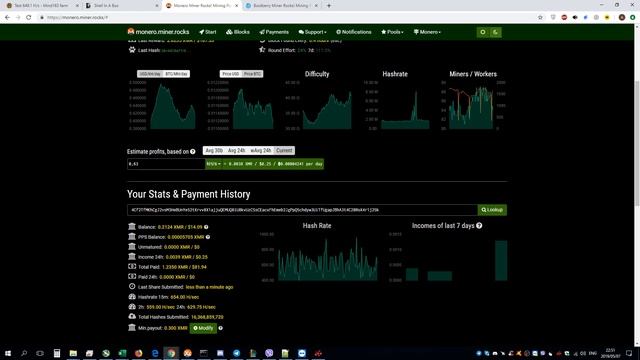Click the Round Effort star icon
Viewport: 640px width, 360px height.
pos(262,50)
